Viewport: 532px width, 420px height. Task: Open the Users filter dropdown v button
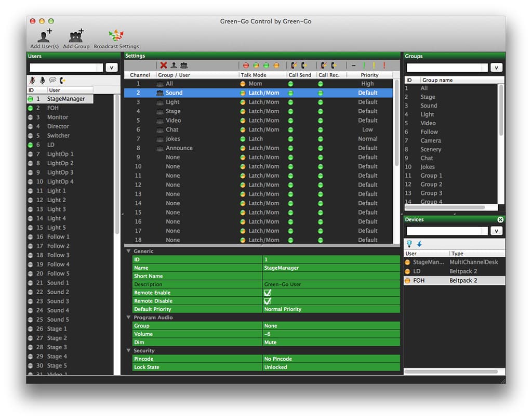coord(111,68)
